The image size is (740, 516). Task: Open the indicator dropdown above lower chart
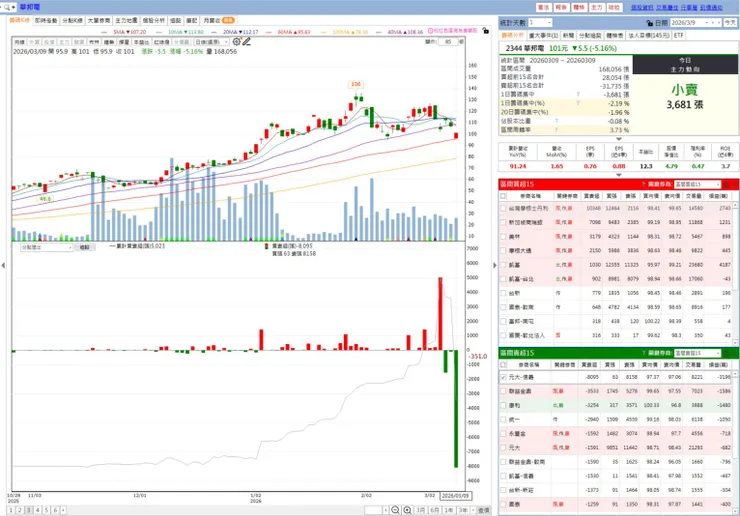click(x=46, y=247)
